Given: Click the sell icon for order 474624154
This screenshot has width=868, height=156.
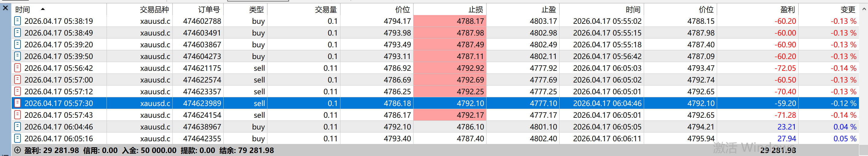Looking at the screenshot, I should click(x=18, y=115).
